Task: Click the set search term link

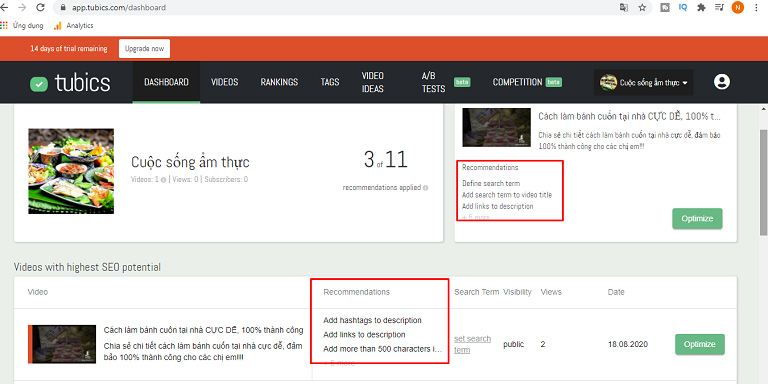Action: pos(472,344)
